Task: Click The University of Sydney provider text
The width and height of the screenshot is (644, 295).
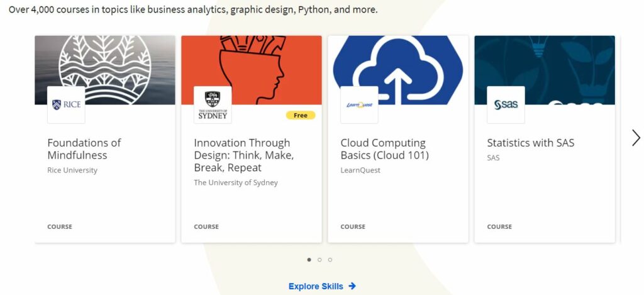Action: pos(236,183)
